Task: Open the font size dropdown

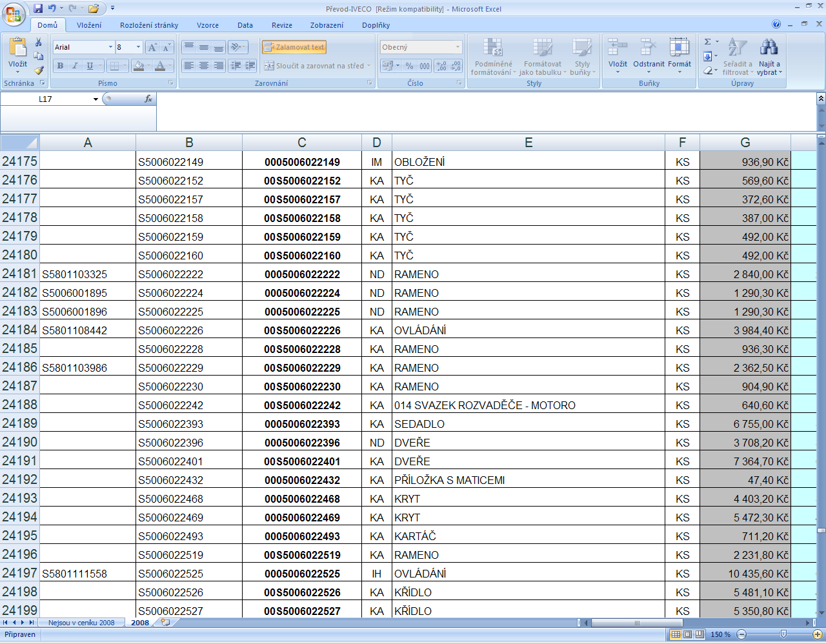Action: 138,47
